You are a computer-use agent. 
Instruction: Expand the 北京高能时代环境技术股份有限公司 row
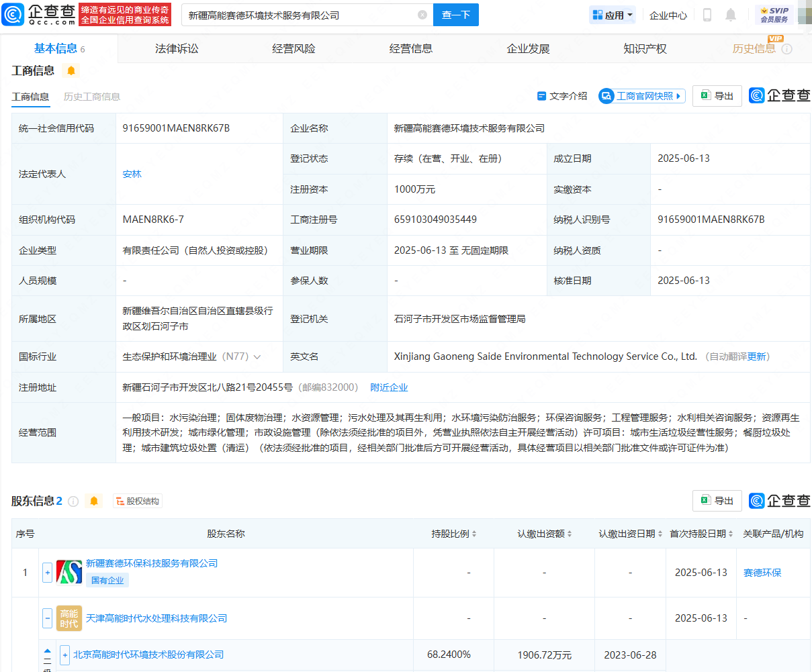coord(64,655)
